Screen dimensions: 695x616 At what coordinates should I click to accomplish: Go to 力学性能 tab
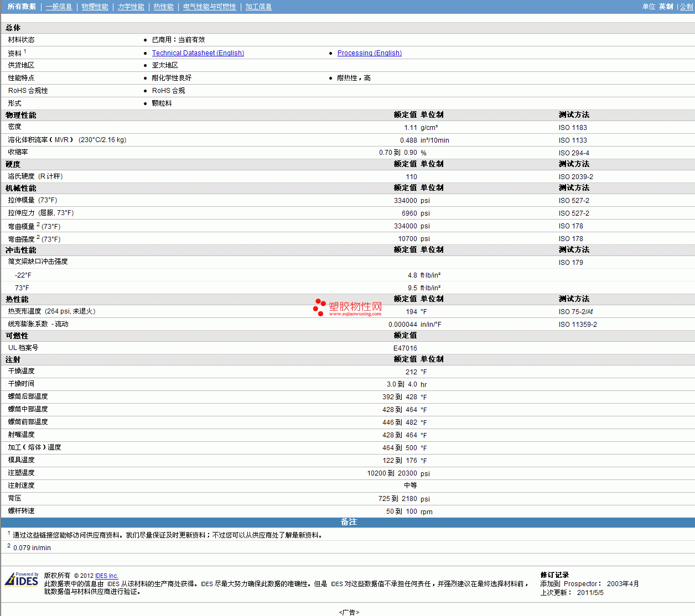[x=131, y=7]
